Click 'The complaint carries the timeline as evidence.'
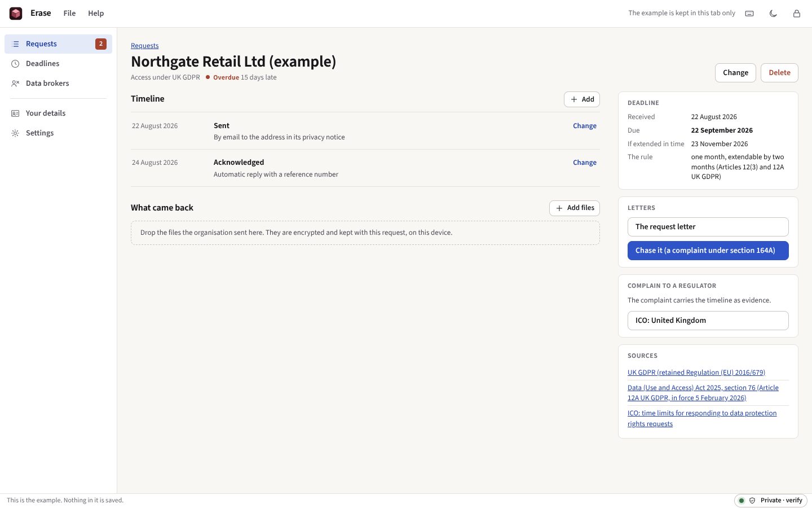 coord(699,300)
